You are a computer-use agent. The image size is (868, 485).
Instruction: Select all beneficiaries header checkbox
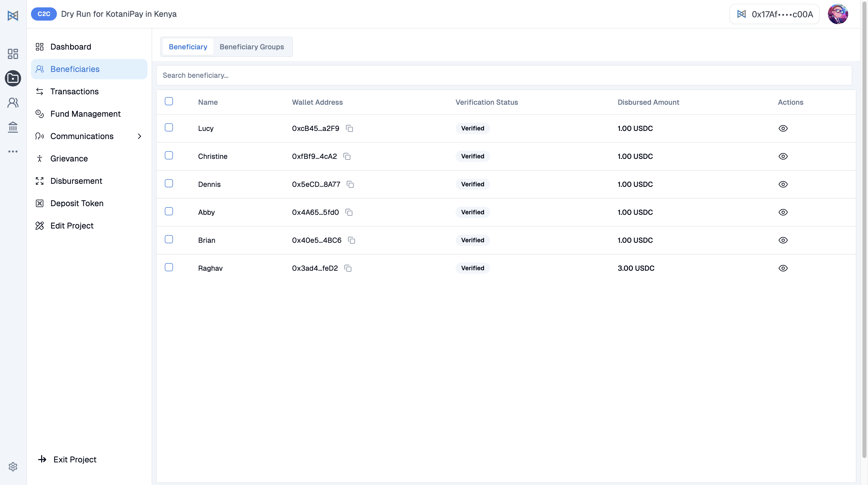(169, 101)
